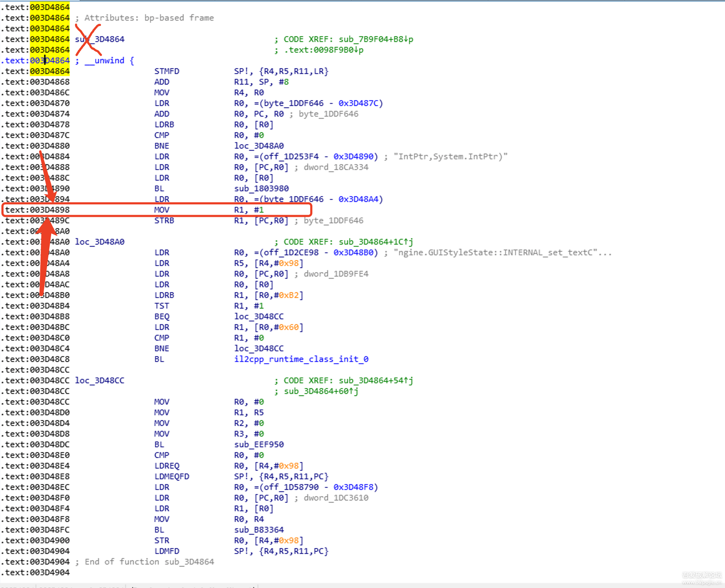Image resolution: width=725 pixels, height=588 pixels.
Task: Jump to il2cpp_runtime_class_init_0
Action: coord(301,359)
